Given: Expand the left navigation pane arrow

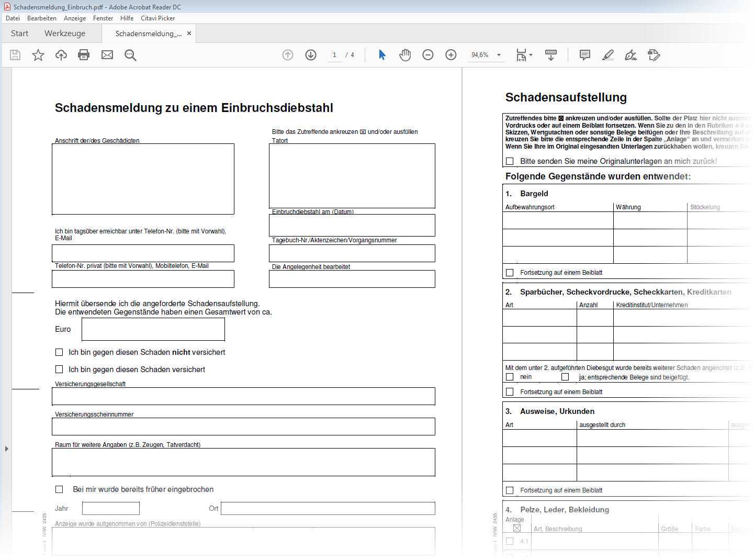Looking at the screenshot, I should click(6, 449).
